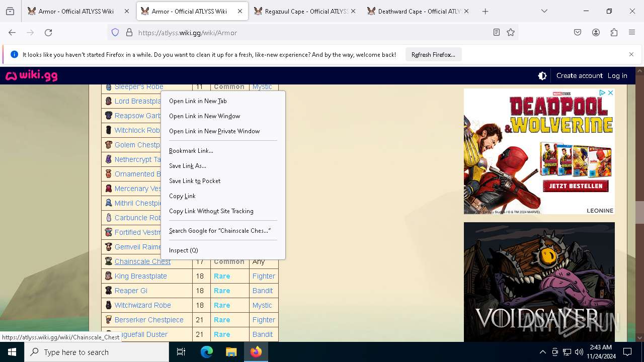Open the King Breastplate link
The image size is (644, 362).
pos(140,276)
